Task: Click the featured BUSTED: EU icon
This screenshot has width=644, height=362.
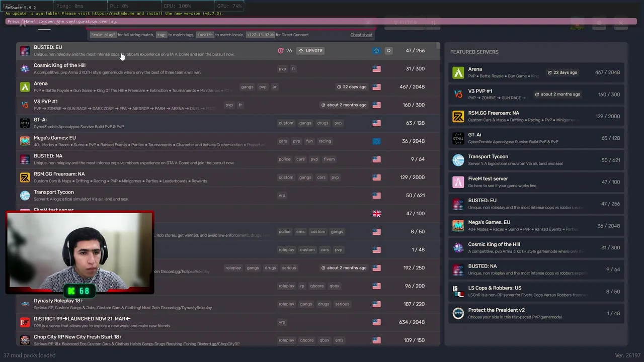Action: (458, 204)
